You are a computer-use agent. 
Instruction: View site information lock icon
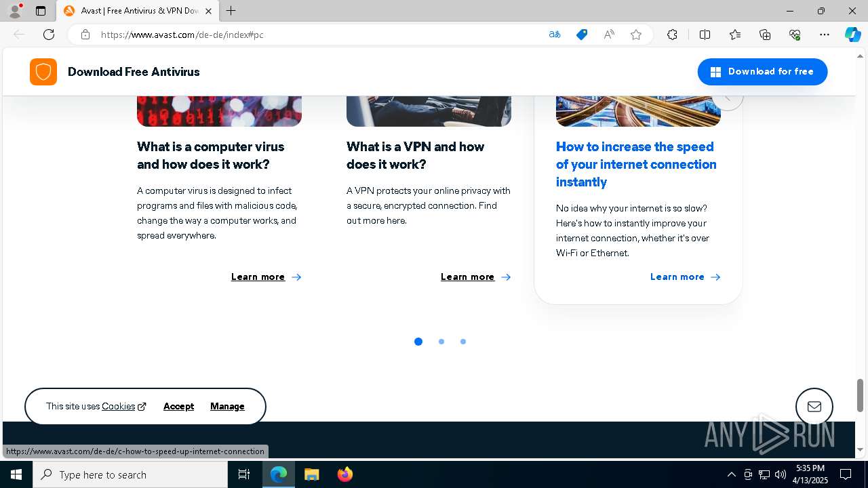coord(85,35)
